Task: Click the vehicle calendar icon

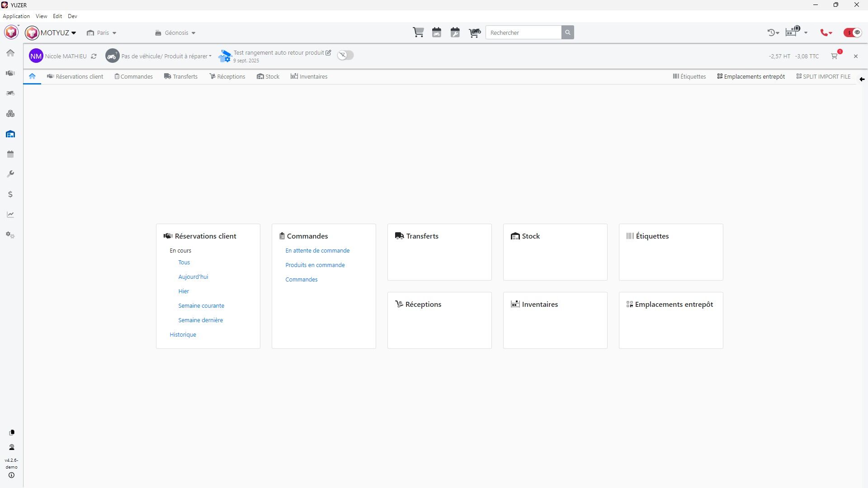Action: click(x=437, y=33)
